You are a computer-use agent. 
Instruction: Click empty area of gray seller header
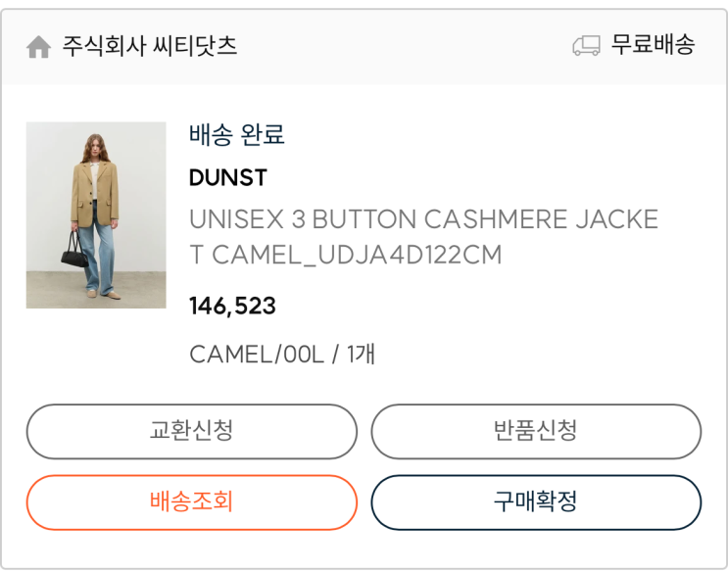[x=402, y=47]
